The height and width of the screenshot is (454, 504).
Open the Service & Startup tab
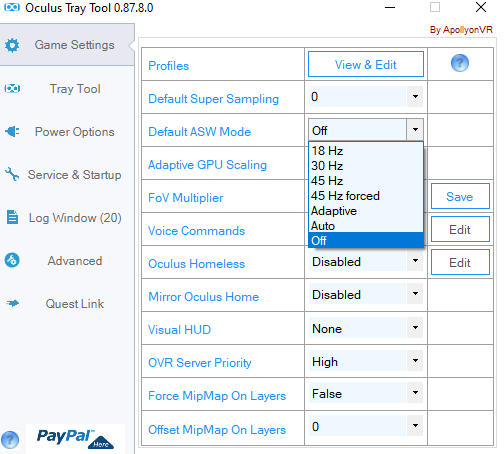tap(67, 175)
